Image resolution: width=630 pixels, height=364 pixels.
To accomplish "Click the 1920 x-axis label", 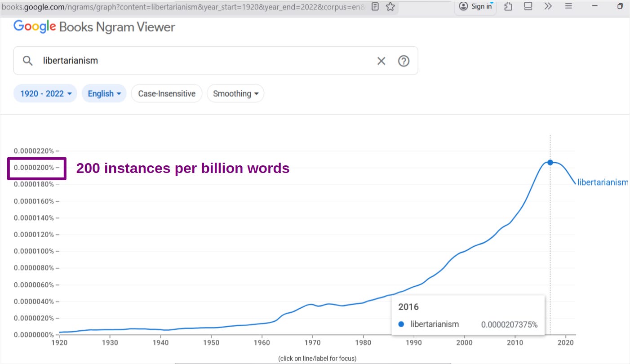I will tap(59, 342).
